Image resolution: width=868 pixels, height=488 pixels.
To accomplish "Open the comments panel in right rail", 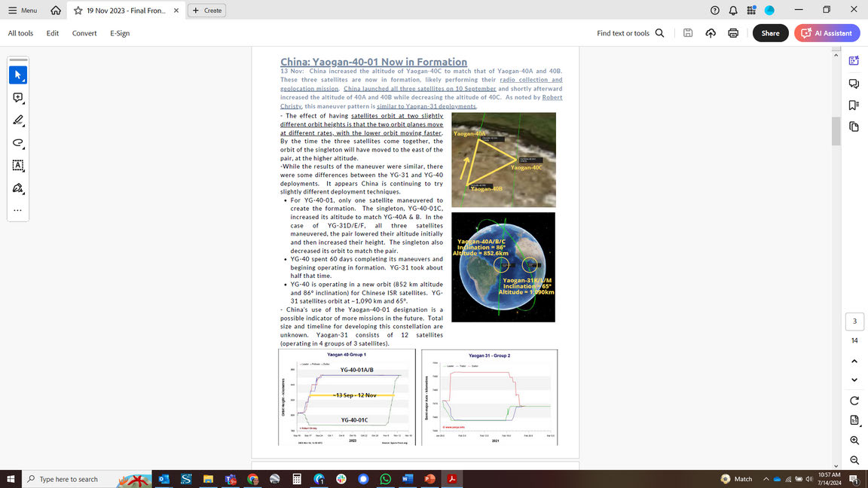I will [x=854, y=84].
